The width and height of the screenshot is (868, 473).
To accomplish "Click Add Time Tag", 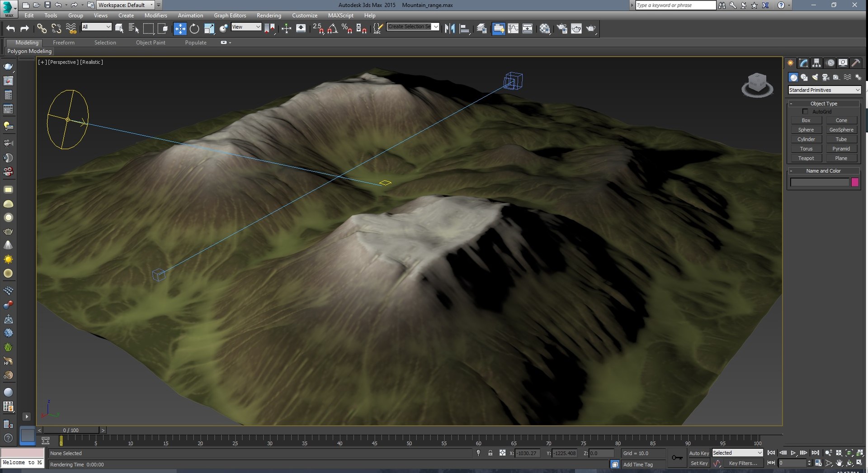I will point(638,464).
